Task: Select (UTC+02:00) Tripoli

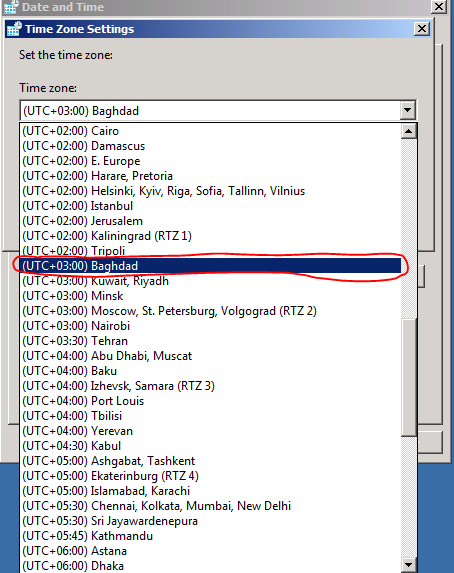Action: click(211, 251)
